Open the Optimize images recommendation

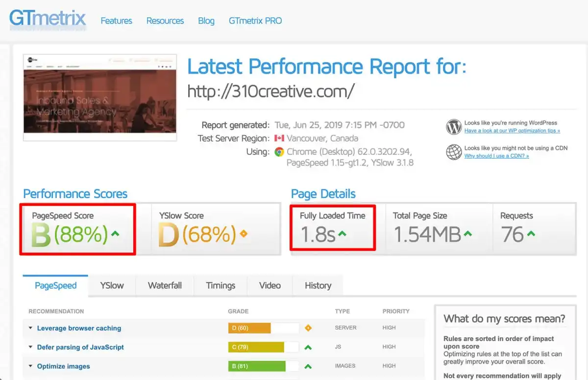[x=63, y=366]
